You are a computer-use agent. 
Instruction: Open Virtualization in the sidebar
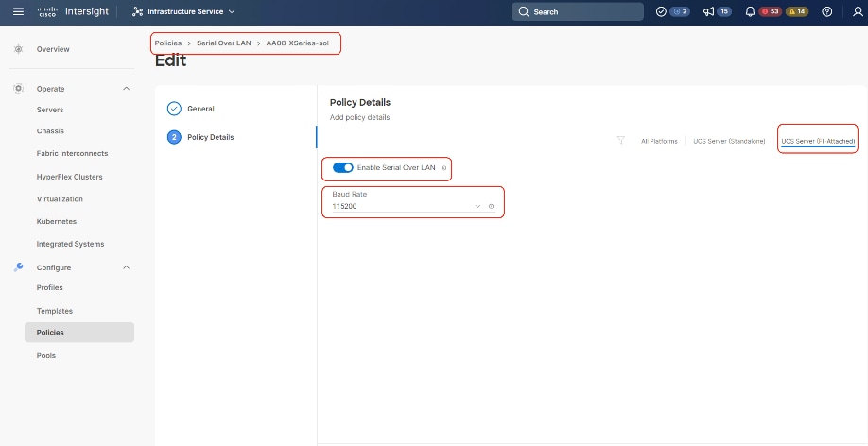[x=60, y=198]
